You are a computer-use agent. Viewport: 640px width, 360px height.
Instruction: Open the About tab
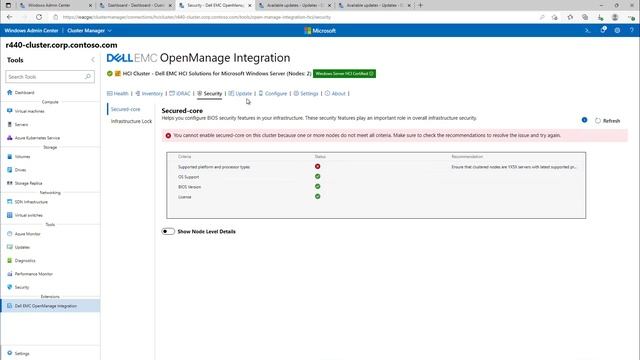coord(335,93)
